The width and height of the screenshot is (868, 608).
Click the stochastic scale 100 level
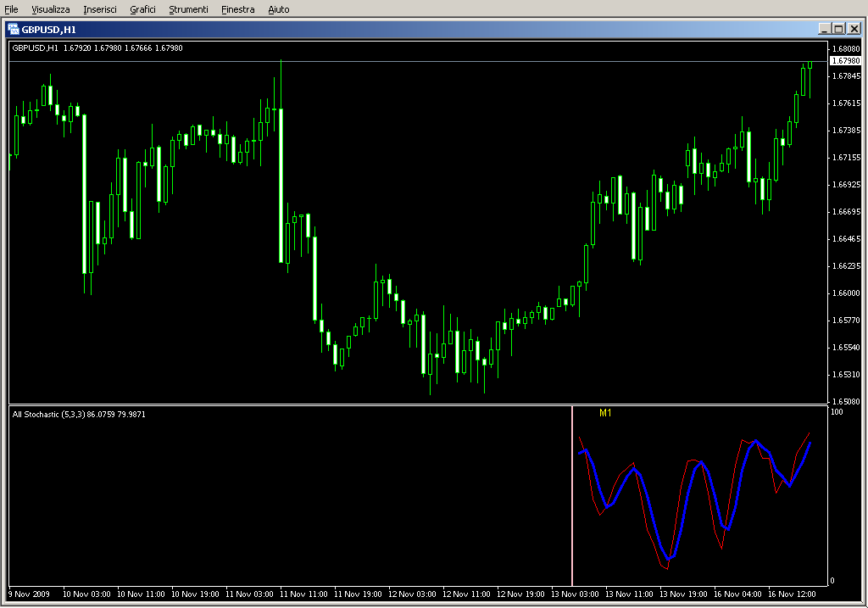point(837,412)
